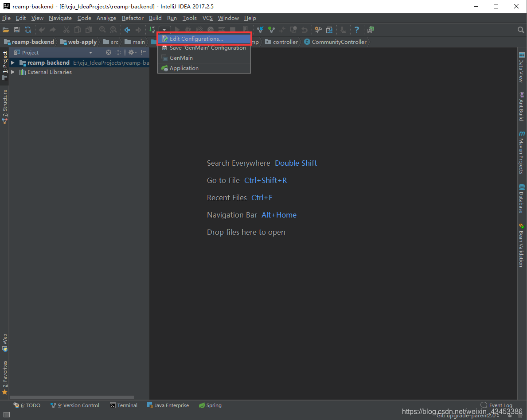Open Settings via the wrench icon
Screen dimensions: 527x420
318,30
